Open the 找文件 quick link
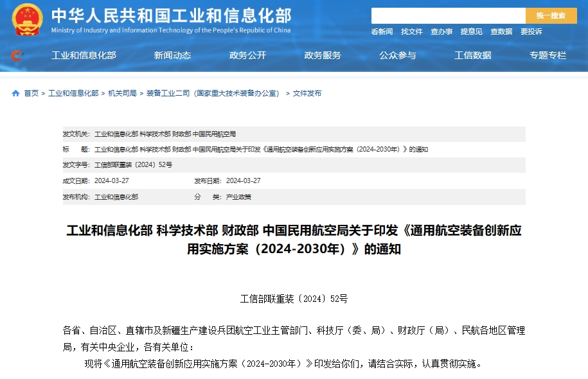Viewport: 588px width, 379px height. point(412,31)
